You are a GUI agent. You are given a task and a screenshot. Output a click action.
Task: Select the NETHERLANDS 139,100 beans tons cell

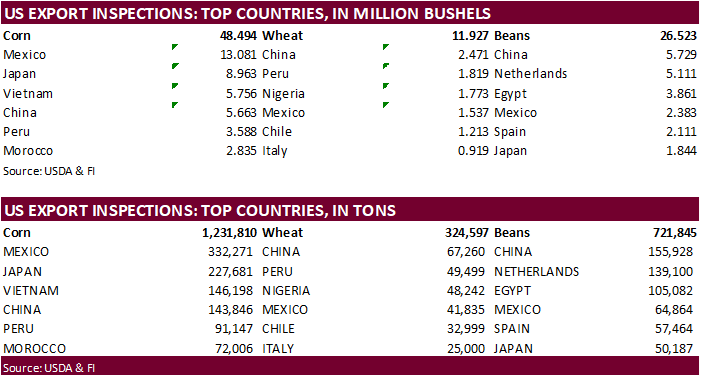pos(670,271)
